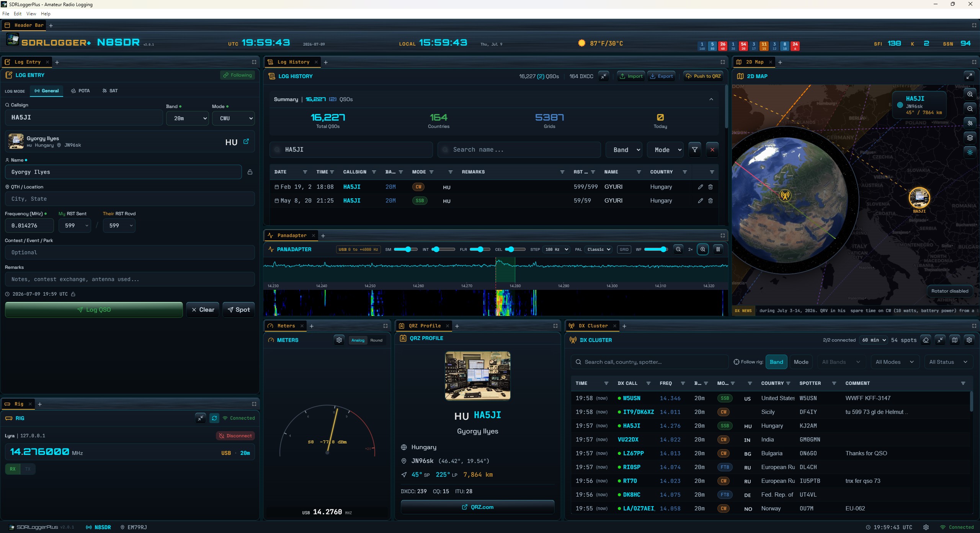This screenshot has height=533, width=980.
Task: Adjust the WF waterfall slider
Action: click(x=656, y=249)
